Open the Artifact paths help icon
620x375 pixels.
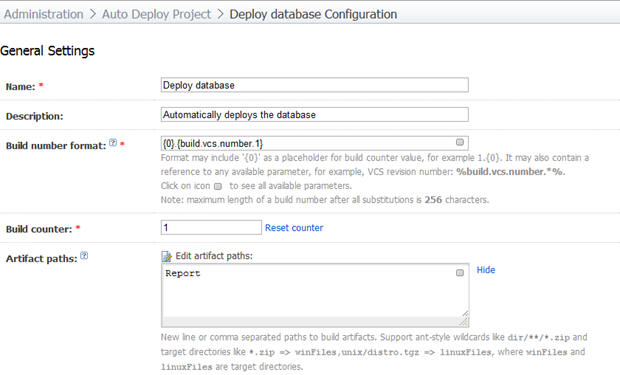84,256
